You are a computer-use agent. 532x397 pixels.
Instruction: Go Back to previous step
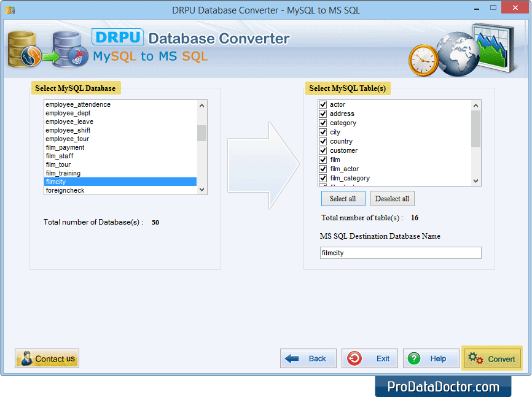308,358
